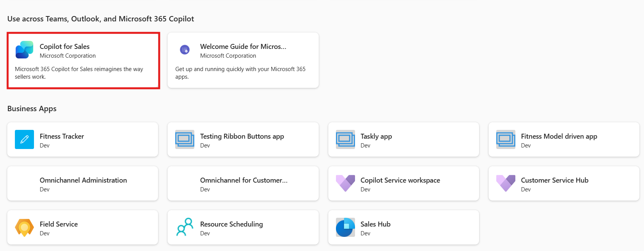The height and width of the screenshot is (251, 644).
Task: Open the Omnichannel for Customer... app tile
Action: point(243,183)
